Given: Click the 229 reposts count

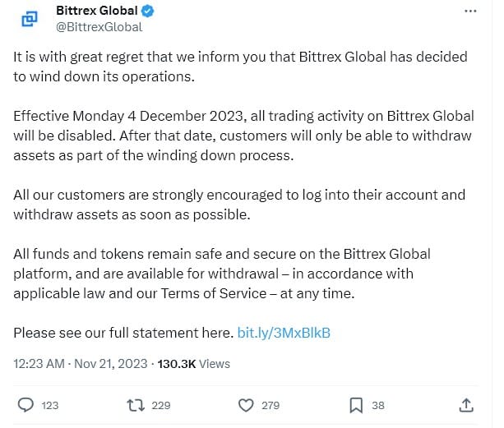Looking at the screenshot, I should (160, 405).
